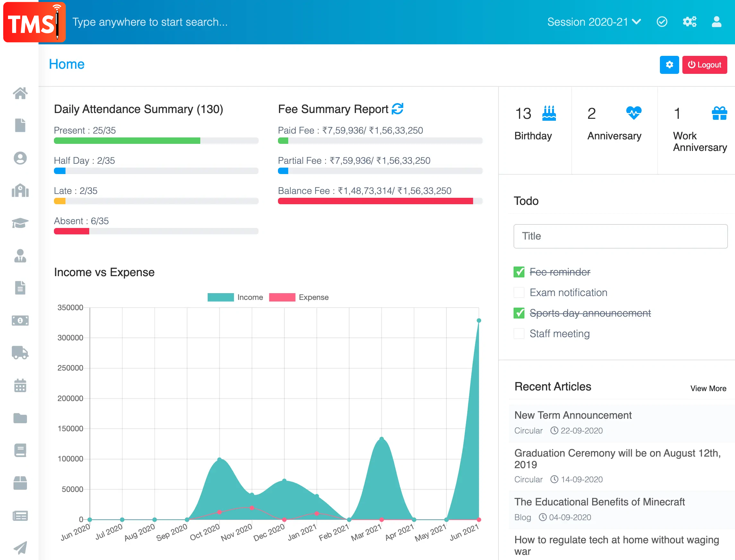Screen dimensions: 735x560
Task: Click the Logout button
Action: (x=704, y=65)
